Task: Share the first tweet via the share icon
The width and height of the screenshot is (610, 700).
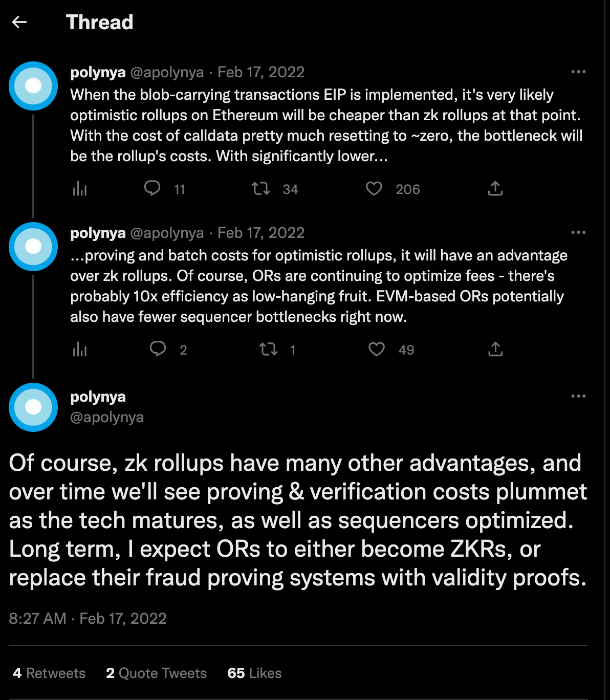Action: click(x=495, y=188)
